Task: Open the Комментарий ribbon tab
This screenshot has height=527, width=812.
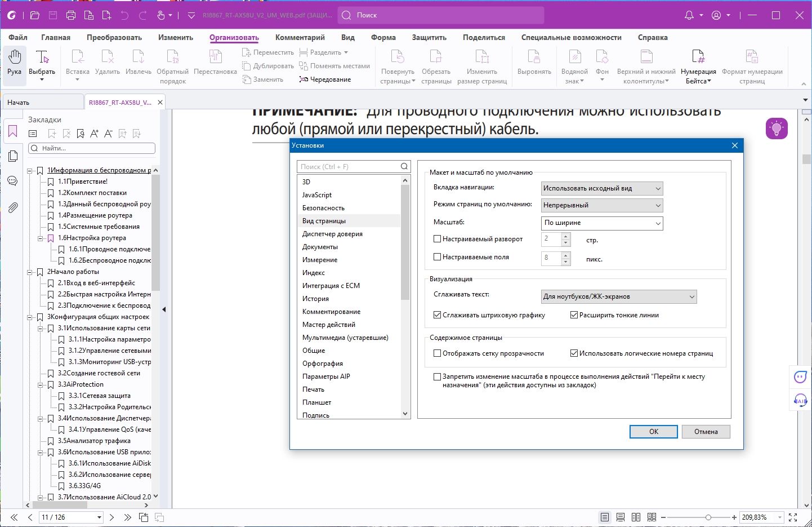Action: 300,37
